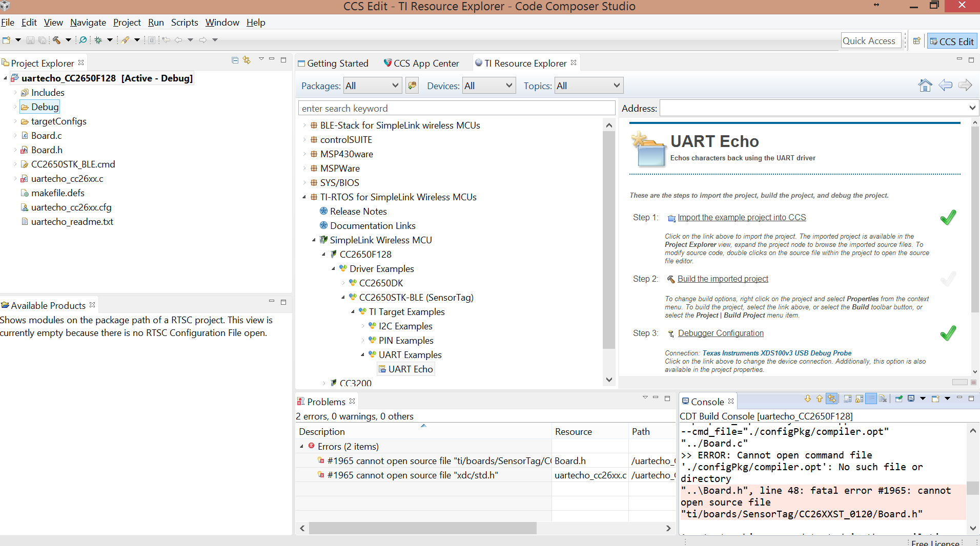
Task: Toggle Show Error in Editor console button
Action: click(831, 398)
